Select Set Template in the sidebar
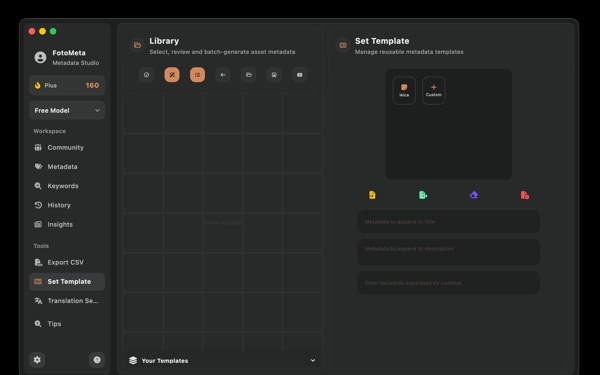600x375 pixels. (x=67, y=282)
